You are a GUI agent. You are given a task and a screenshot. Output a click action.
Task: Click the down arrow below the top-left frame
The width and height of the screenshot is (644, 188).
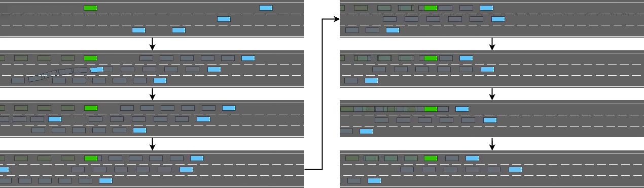pyautogui.click(x=152, y=44)
